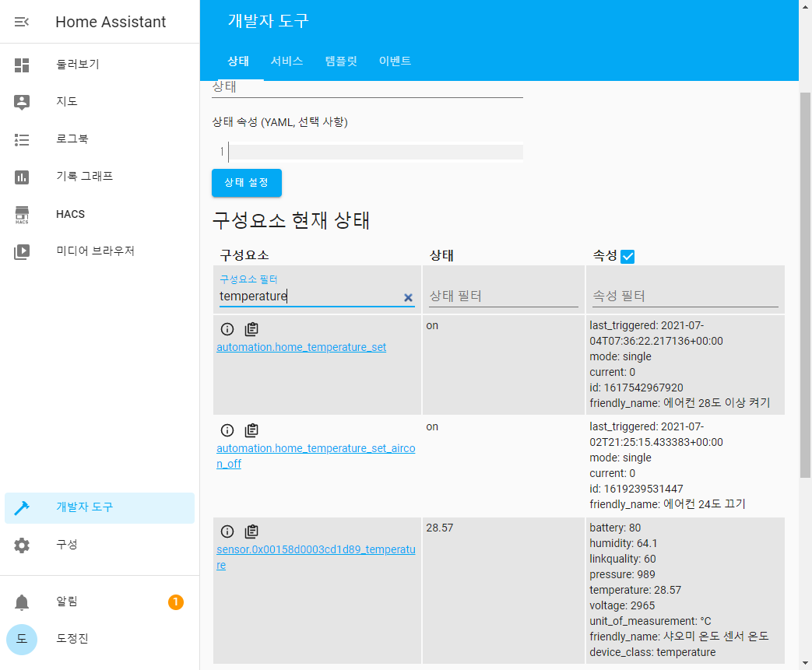Open the 로그북 list icon

(21, 139)
